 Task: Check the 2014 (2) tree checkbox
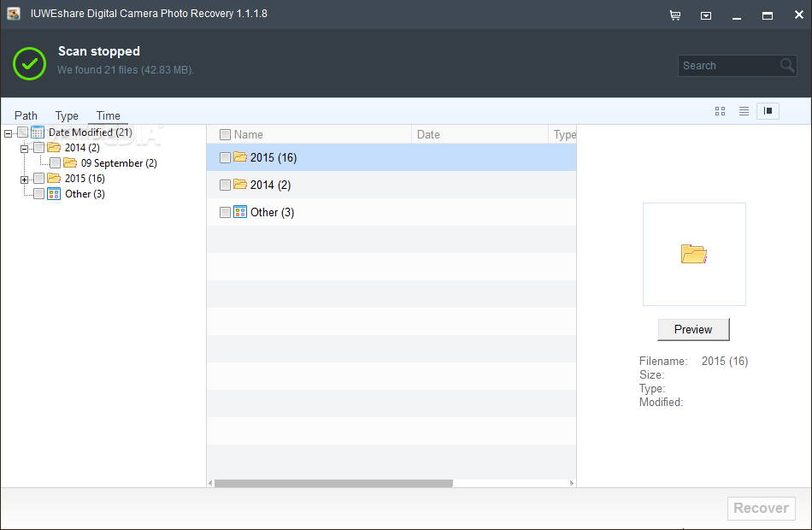pyautogui.click(x=38, y=148)
